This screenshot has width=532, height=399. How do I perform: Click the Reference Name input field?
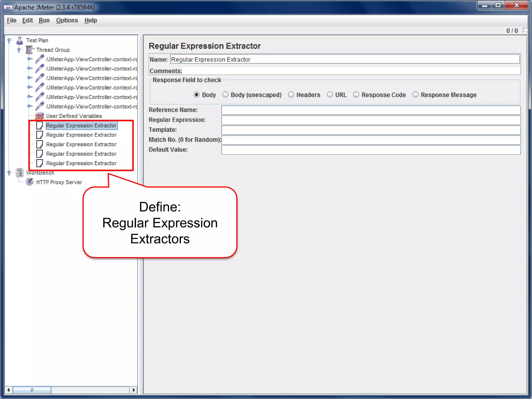click(371, 110)
